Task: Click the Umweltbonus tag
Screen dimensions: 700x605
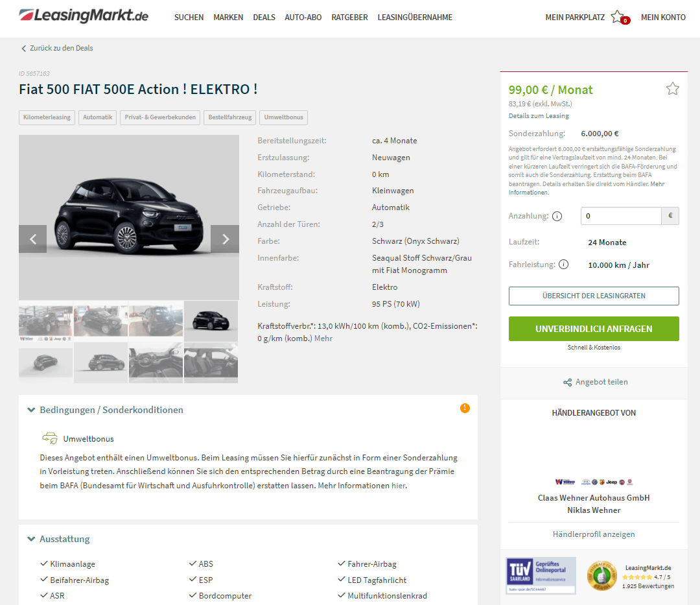Action: tap(283, 117)
